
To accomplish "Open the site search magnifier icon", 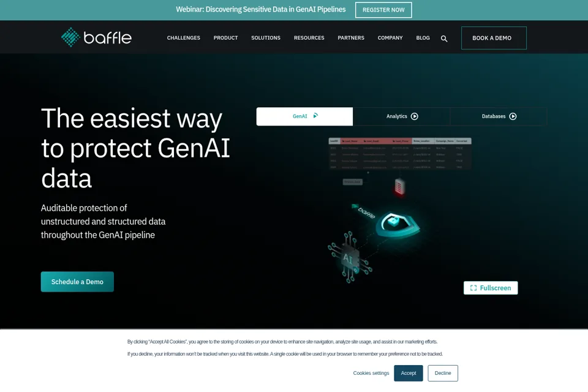I will coord(444,39).
